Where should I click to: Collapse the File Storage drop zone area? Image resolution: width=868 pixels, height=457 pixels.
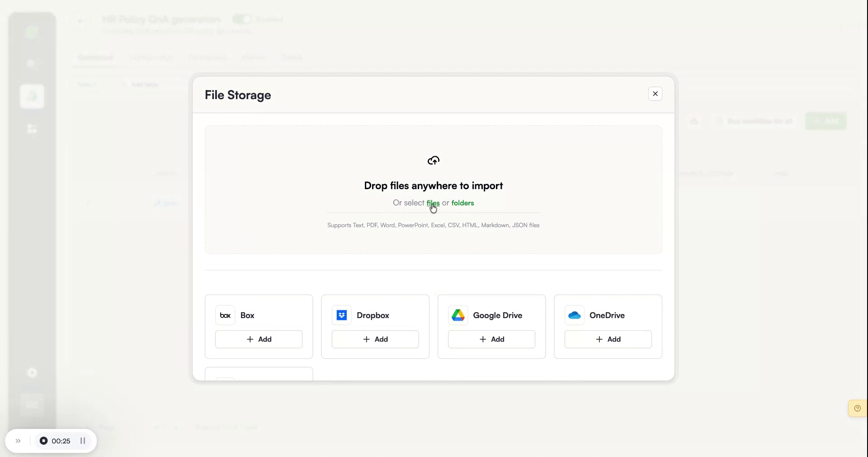point(655,94)
